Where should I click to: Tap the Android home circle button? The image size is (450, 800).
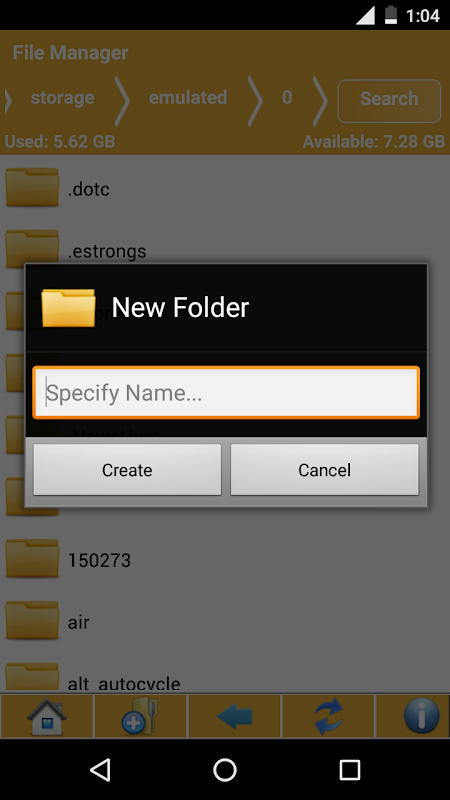pyautogui.click(x=225, y=769)
